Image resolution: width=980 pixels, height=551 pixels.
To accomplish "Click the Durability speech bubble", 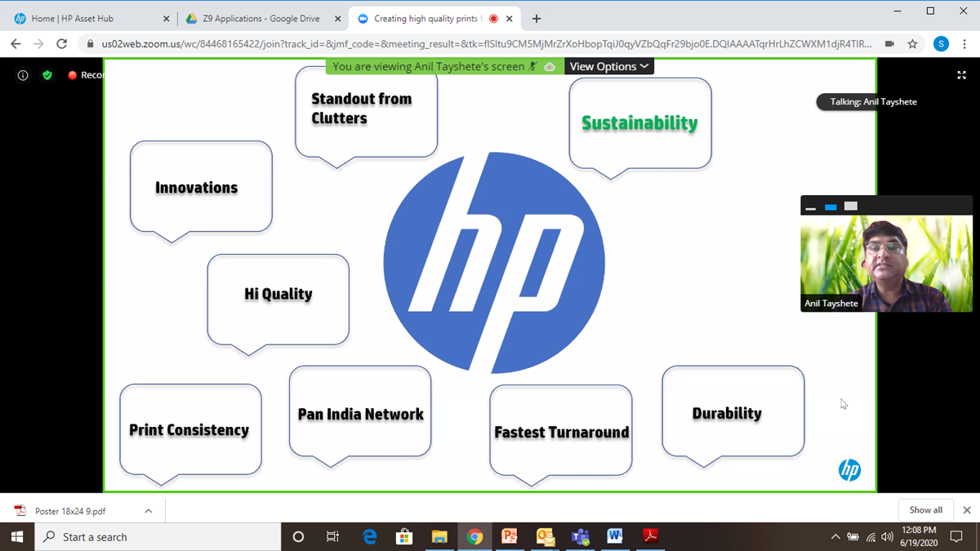I will tap(733, 416).
